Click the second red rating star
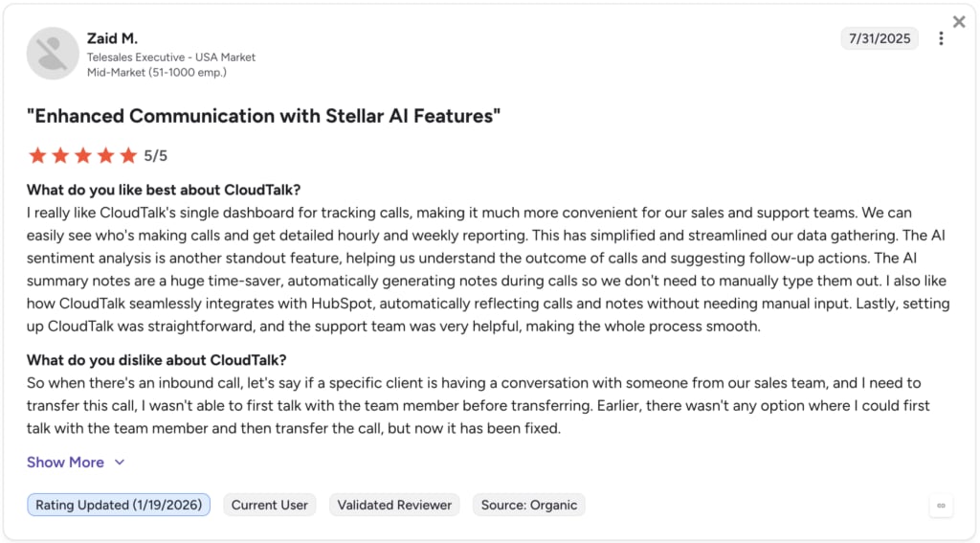Viewport: 980px width, 543px height. click(x=60, y=155)
